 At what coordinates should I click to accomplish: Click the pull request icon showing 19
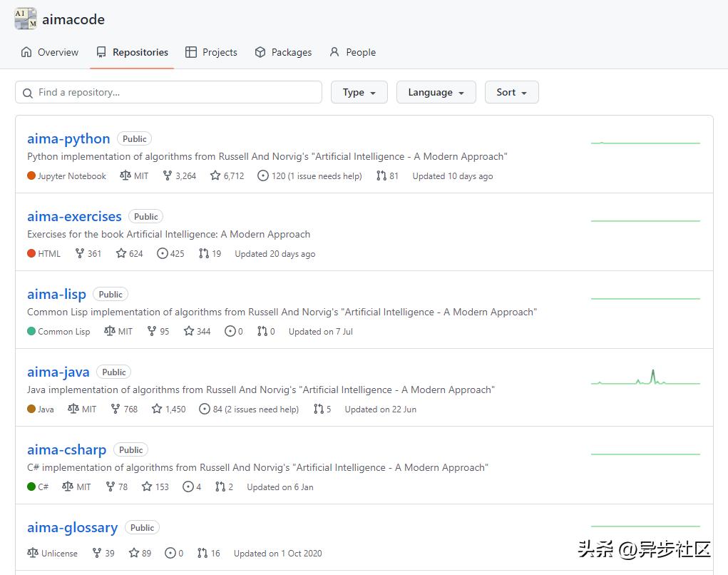tap(204, 253)
